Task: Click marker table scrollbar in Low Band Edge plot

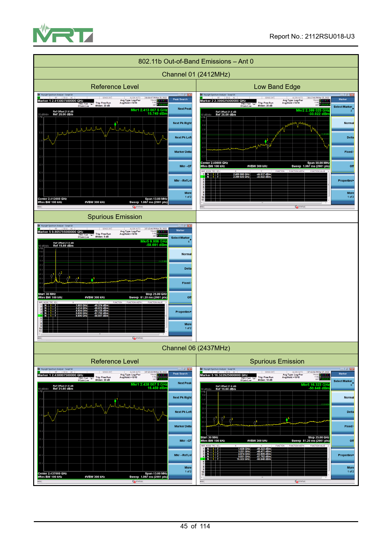Action: click(x=329, y=186)
